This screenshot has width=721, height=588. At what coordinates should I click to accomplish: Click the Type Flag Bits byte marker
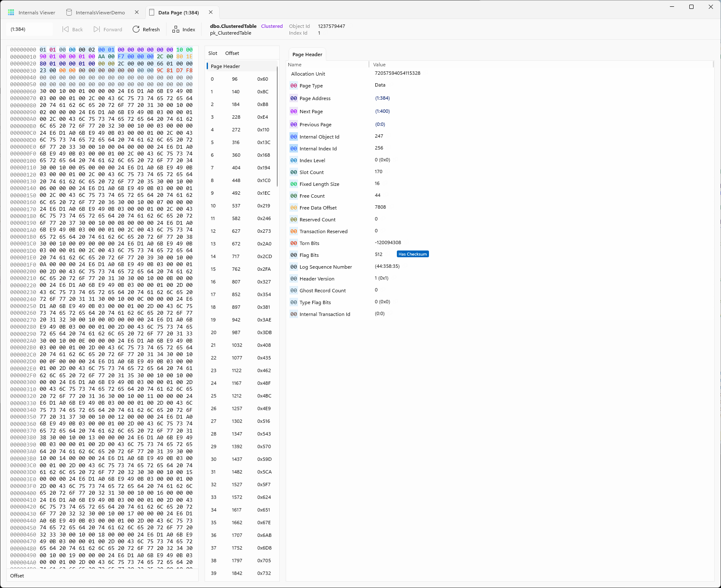coord(294,302)
